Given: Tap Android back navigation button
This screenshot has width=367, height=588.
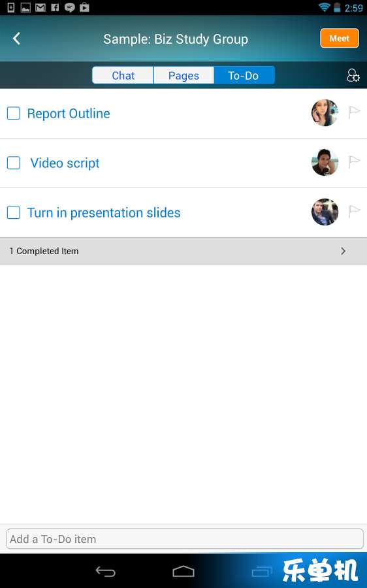Looking at the screenshot, I should (x=105, y=572).
